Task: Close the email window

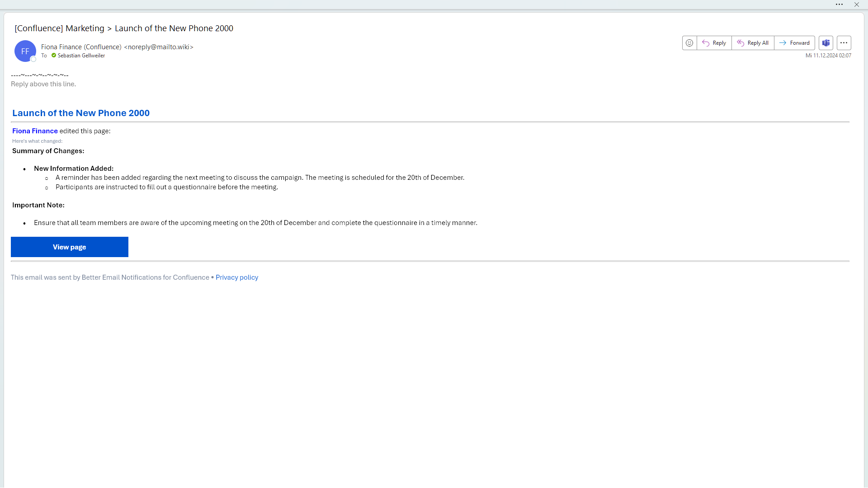Action: tap(856, 5)
